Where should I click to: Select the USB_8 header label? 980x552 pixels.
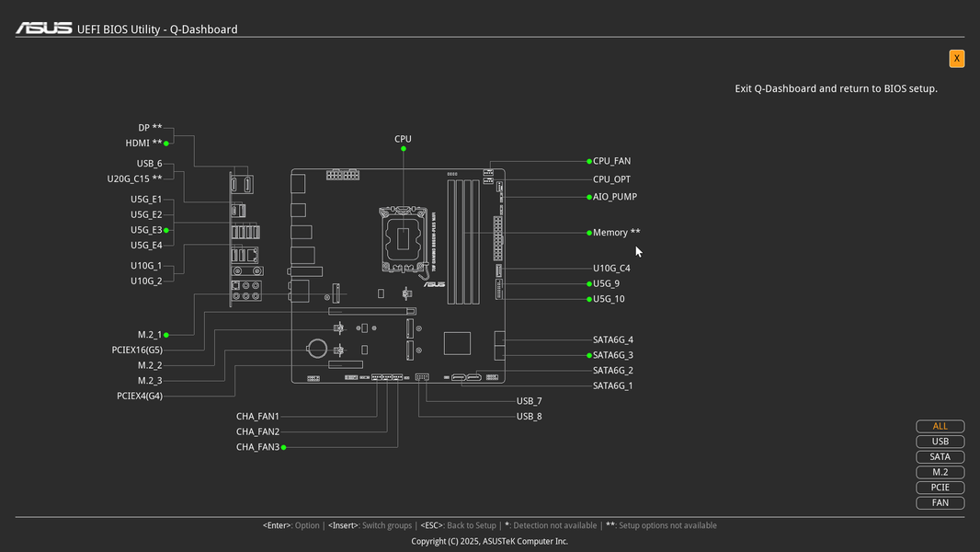coord(529,417)
